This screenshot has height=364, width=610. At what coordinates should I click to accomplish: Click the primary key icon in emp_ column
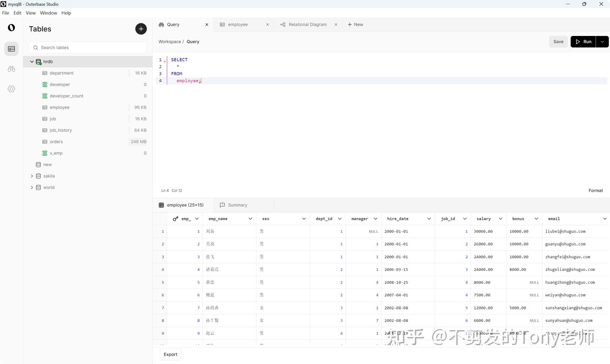[x=175, y=219]
